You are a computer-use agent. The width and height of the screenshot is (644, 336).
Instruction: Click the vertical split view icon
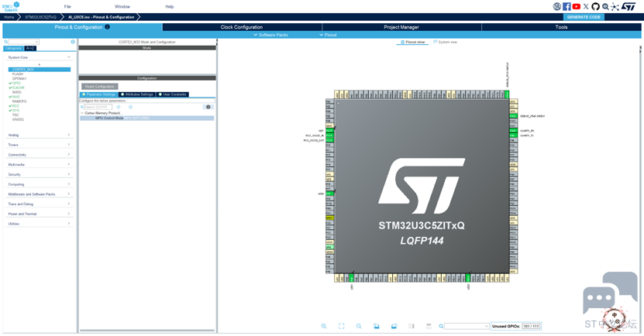click(x=412, y=326)
